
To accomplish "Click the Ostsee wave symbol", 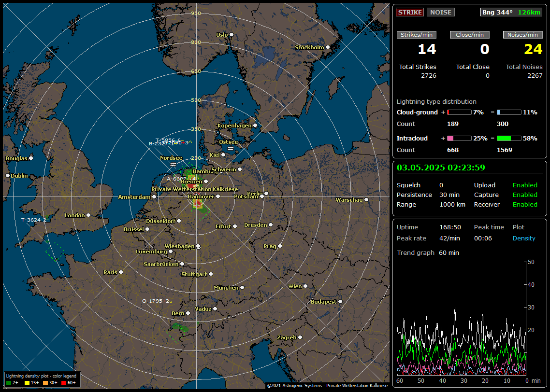I will click(x=231, y=149).
